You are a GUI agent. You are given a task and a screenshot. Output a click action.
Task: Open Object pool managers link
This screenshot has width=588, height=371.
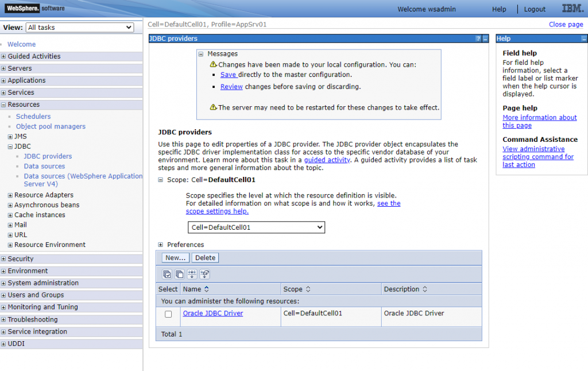click(51, 126)
